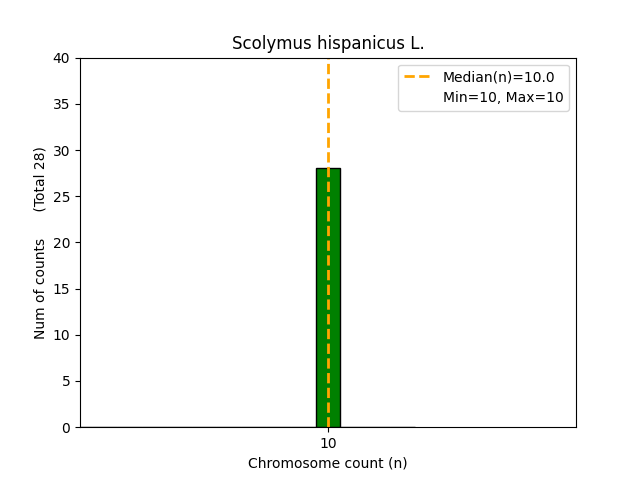Select the x-axis tick label 10
The height and width of the screenshot is (480, 640).
(328, 443)
